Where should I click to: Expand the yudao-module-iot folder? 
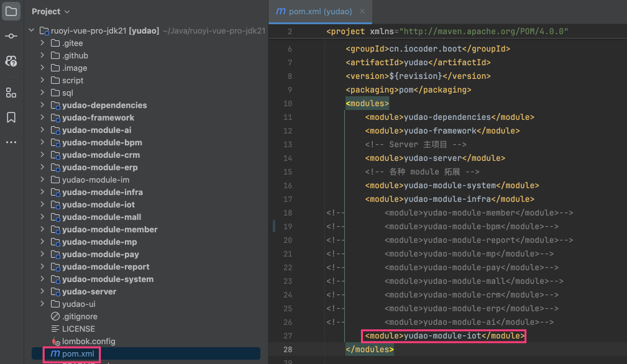(42, 204)
